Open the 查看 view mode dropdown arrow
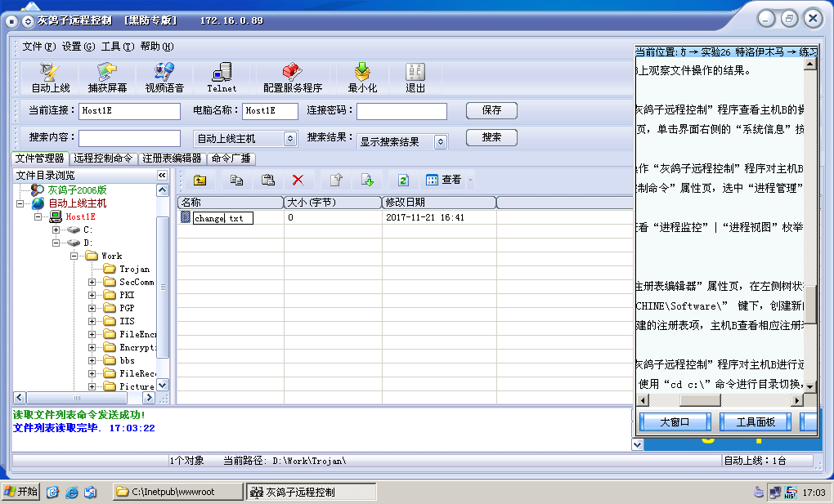Screen dimensions: 834x504 pos(470,181)
